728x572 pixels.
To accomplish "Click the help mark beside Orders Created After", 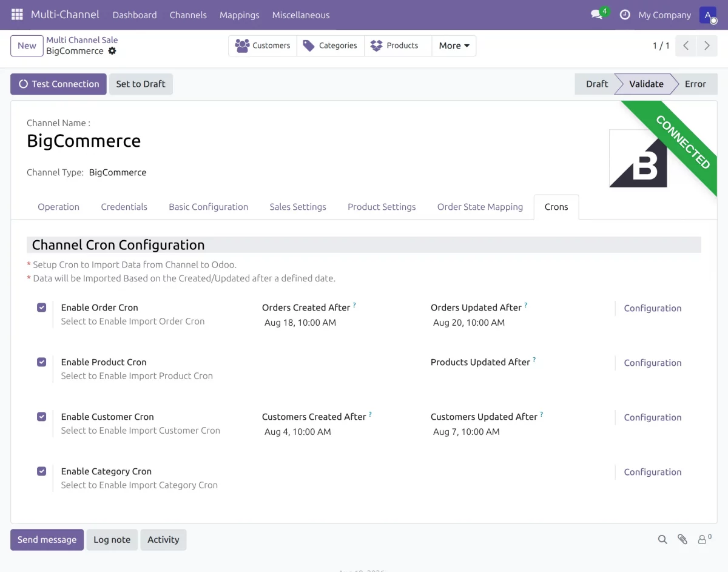I will [354, 305].
